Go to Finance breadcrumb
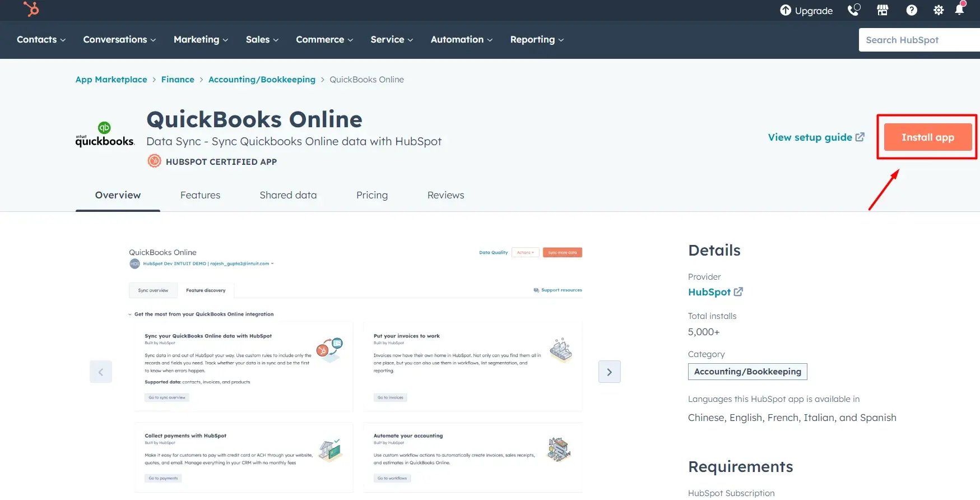 click(178, 80)
